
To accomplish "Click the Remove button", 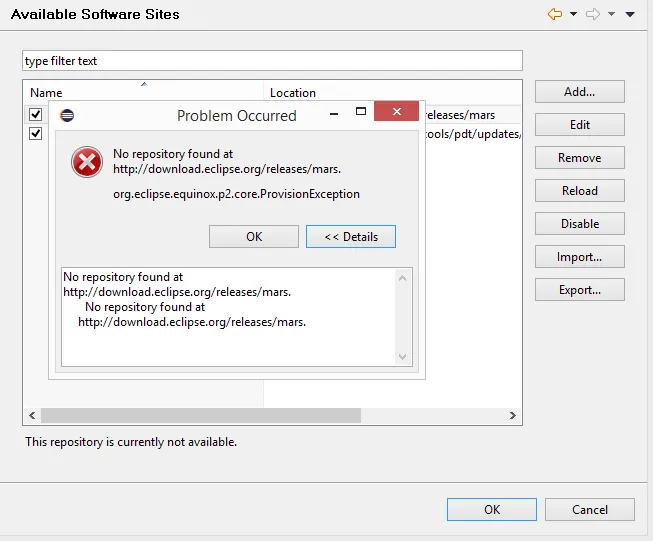I will pyautogui.click(x=580, y=157).
